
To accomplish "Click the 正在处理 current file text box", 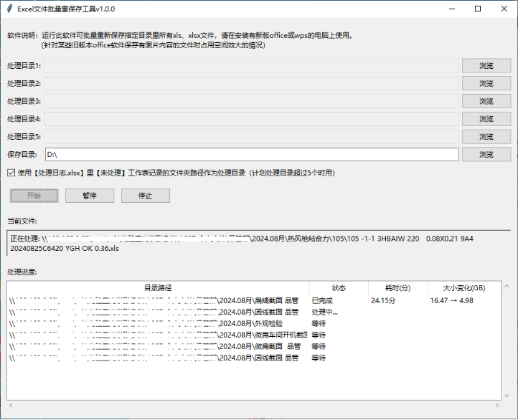I will click(x=259, y=243).
